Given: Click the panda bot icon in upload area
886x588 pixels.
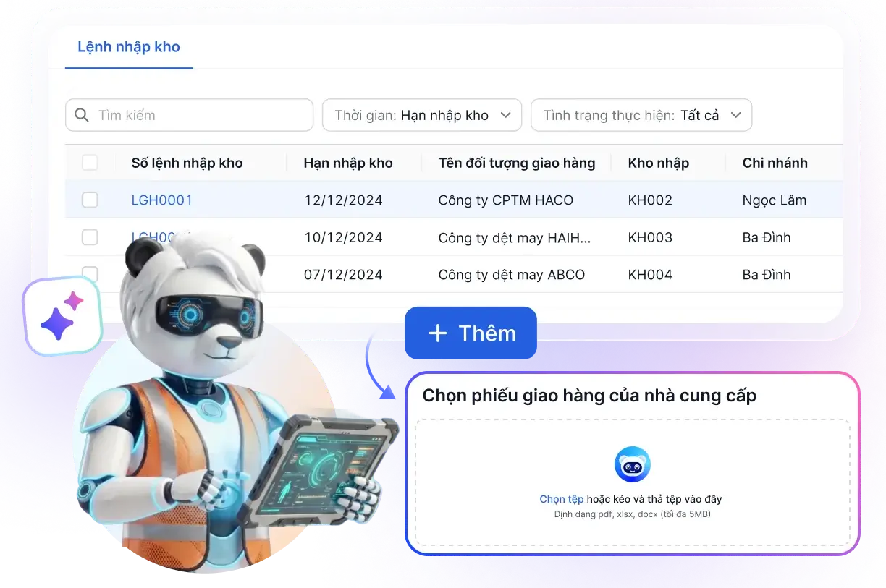Looking at the screenshot, I should (x=633, y=464).
